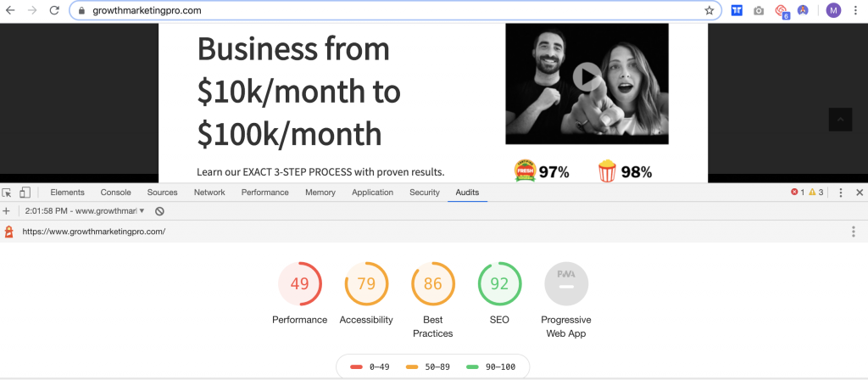Screen dimensions: 868x380
Task: Click the browser reload icon
Action: point(54,10)
